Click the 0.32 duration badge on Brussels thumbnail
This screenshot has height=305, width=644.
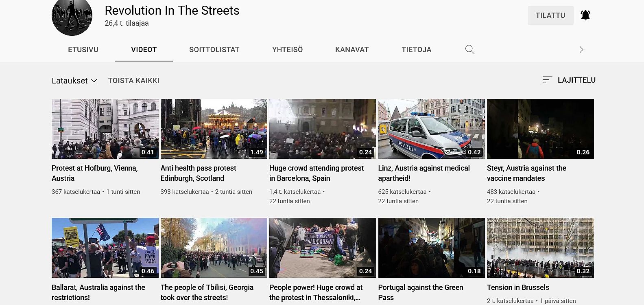pos(583,271)
